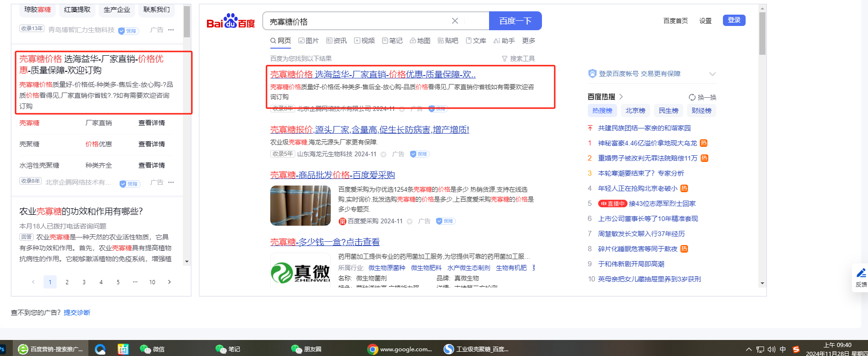
Task: Click the 保障 badge next to 青岛博智汇力生物科技
Action: (x=128, y=31)
